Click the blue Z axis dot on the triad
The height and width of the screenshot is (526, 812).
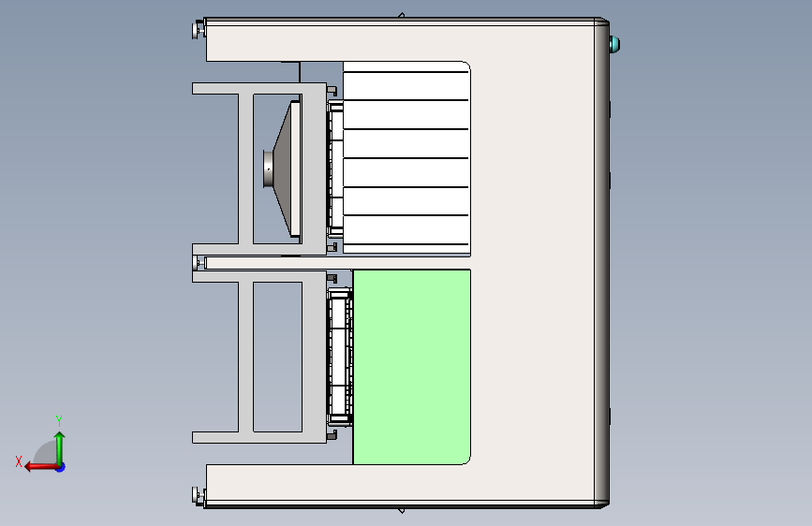pyautogui.click(x=61, y=467)
